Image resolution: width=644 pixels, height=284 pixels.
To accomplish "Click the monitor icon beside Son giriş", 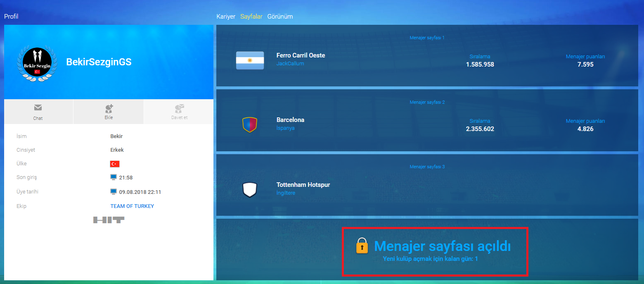I will (x=114, y=177).
